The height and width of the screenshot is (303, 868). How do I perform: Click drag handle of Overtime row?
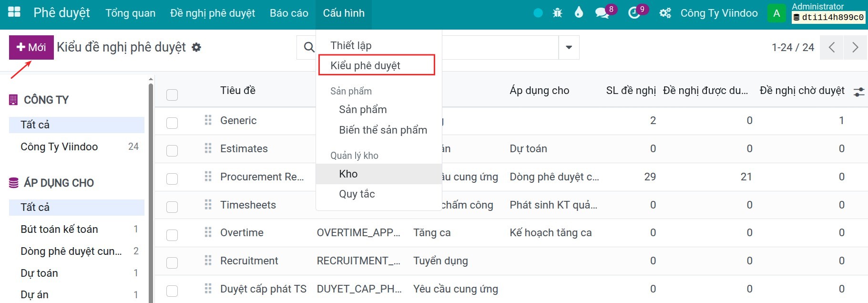[x=208, y=232]
